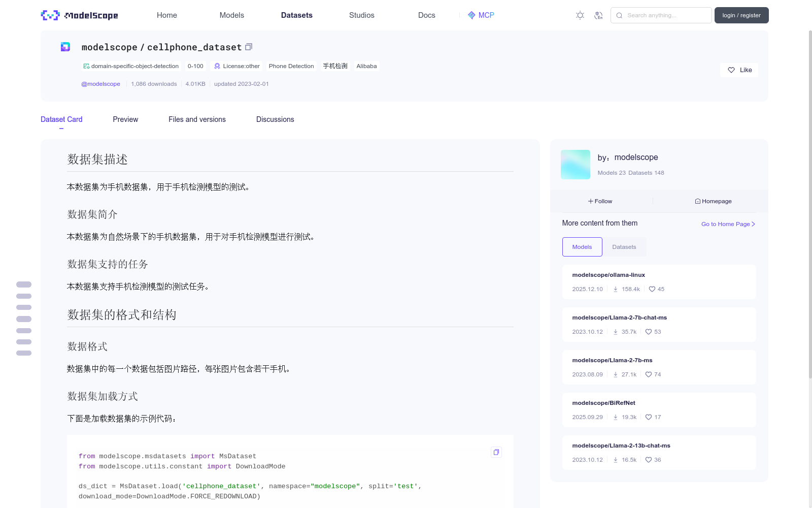
Task: Open the Docs menu item
Action: pos(427,15)
